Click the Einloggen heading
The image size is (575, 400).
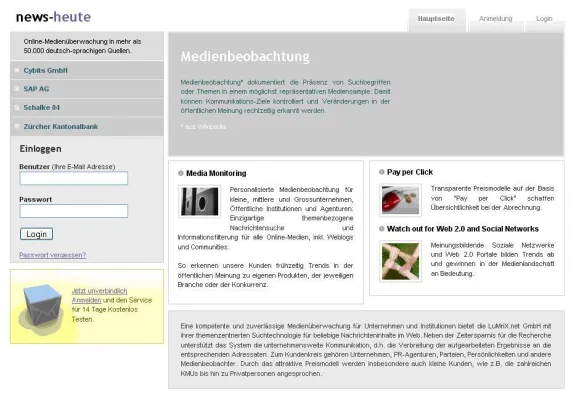click(x=40, y=148)
